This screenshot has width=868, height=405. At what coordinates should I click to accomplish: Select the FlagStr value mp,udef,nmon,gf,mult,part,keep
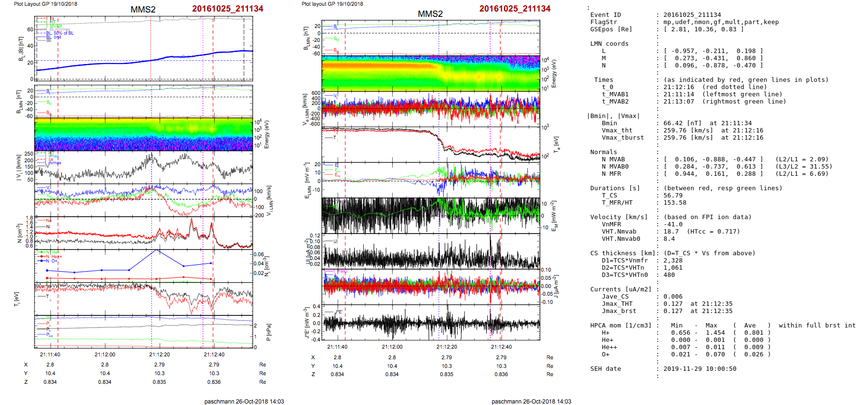721,22
